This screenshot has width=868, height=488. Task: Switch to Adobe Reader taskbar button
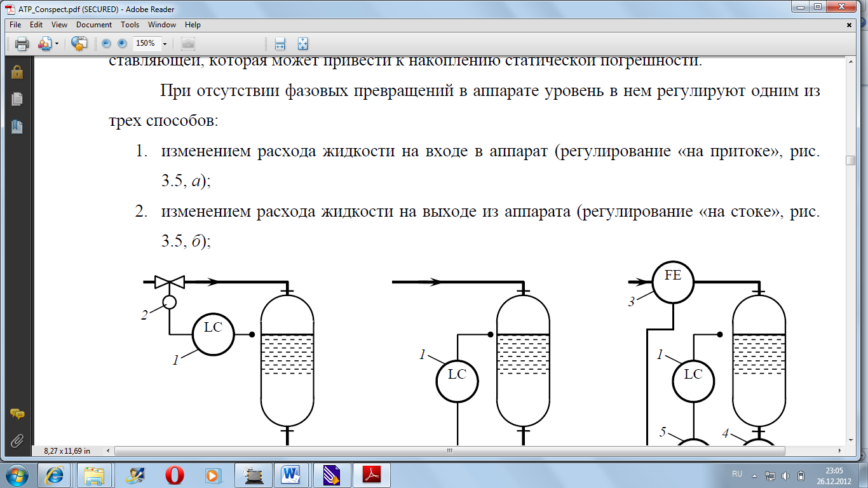point(370,475)
